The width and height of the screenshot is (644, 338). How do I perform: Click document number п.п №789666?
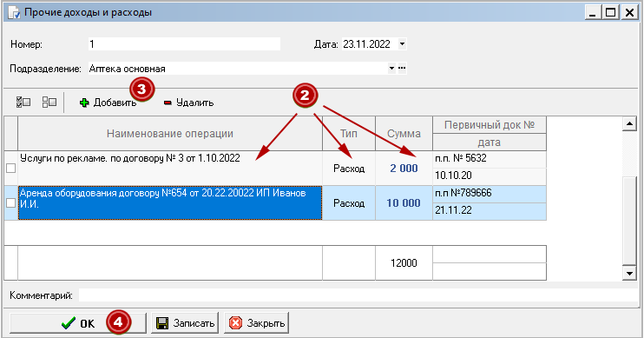tap(490, 194)
